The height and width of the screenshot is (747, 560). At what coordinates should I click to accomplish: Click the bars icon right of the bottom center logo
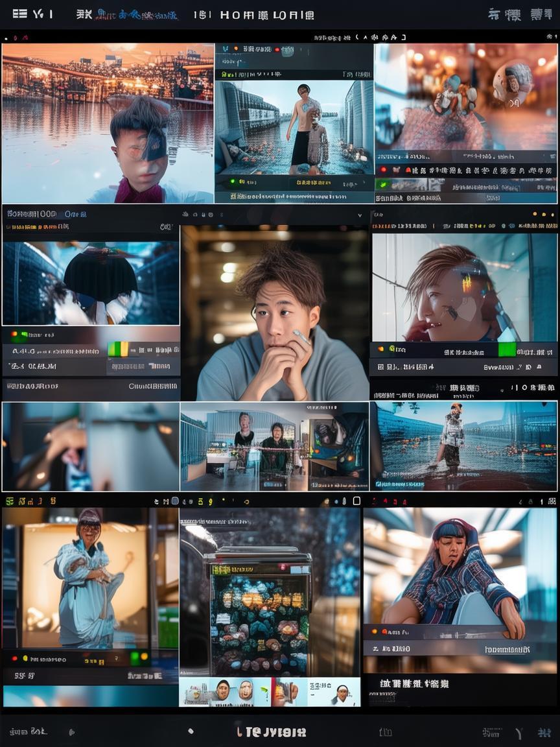pos(385,732)
